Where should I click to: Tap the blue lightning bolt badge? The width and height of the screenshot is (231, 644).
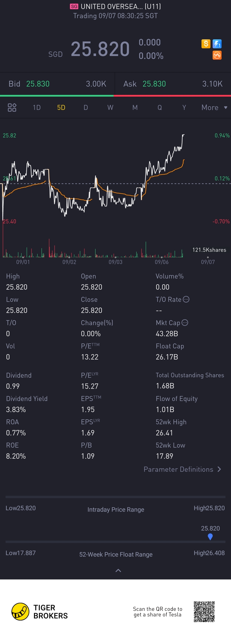pyautogui.click(x=217, y=44)
